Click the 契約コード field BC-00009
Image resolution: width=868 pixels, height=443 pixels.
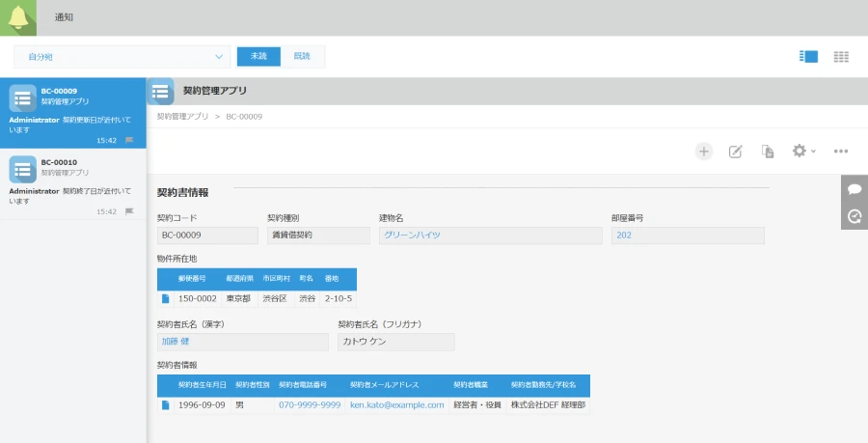(x=207, y=235)
